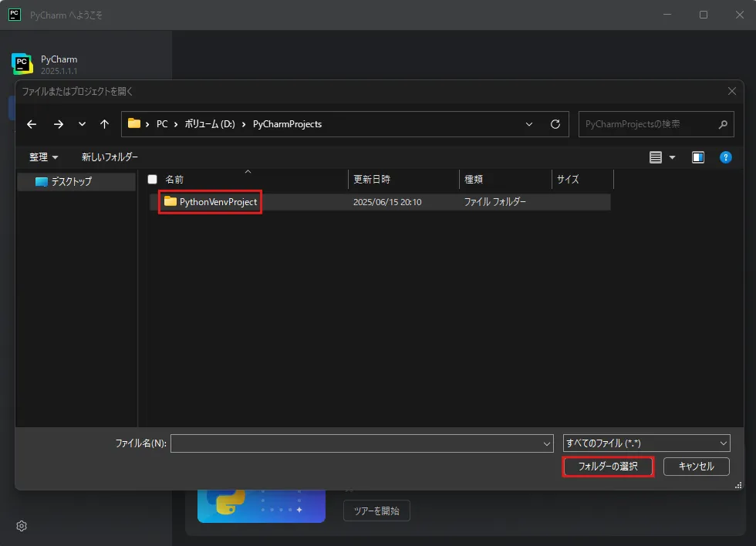Screen dimensions: 756x546
Task: Click the folder icon in address bar
Action: click(134, 124)
